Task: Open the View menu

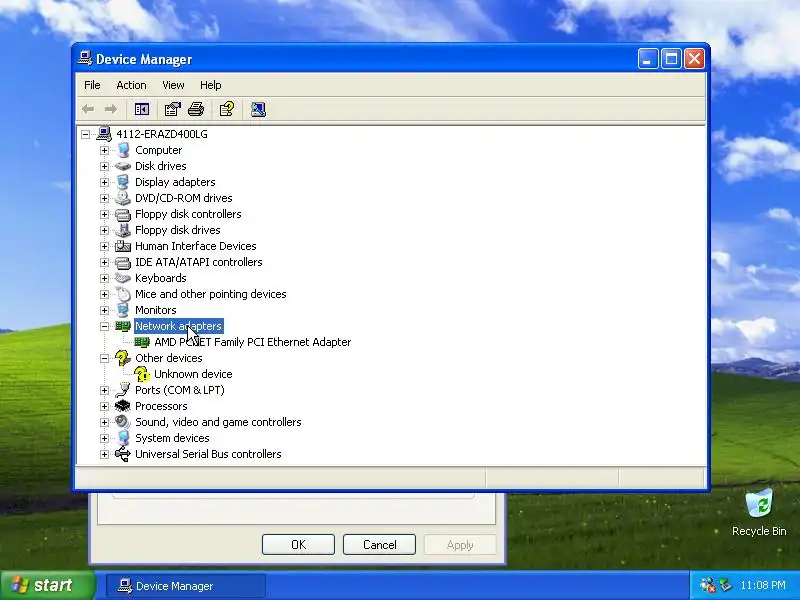Action: tap(173, 85)
